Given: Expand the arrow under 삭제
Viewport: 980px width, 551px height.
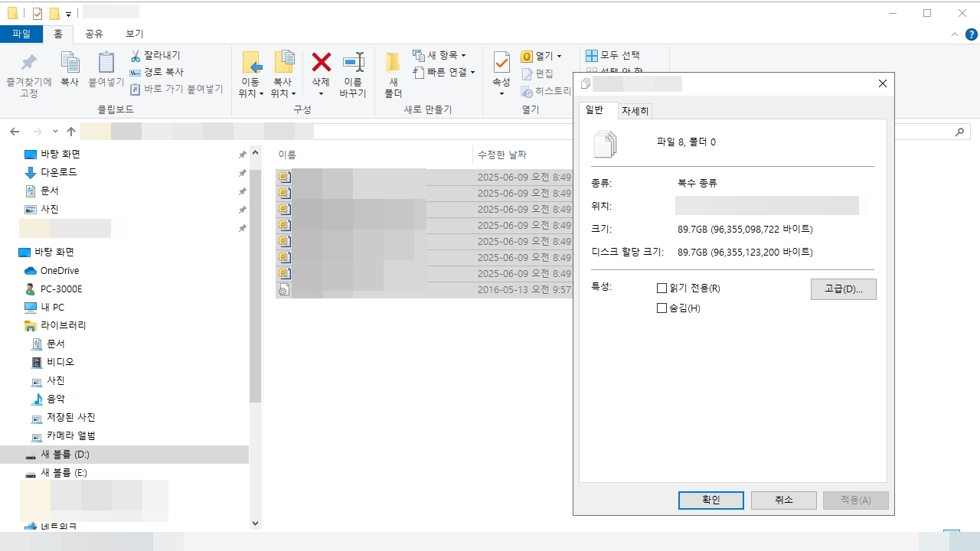Looking at the screenshot, I should click(321, 94).
